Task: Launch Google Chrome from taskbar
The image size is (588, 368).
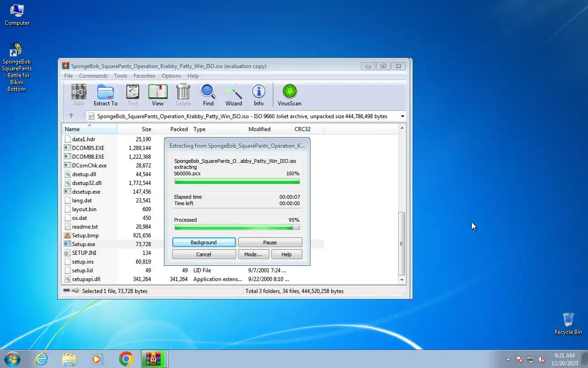Action: pyautogui.click(x=126, y=359)
